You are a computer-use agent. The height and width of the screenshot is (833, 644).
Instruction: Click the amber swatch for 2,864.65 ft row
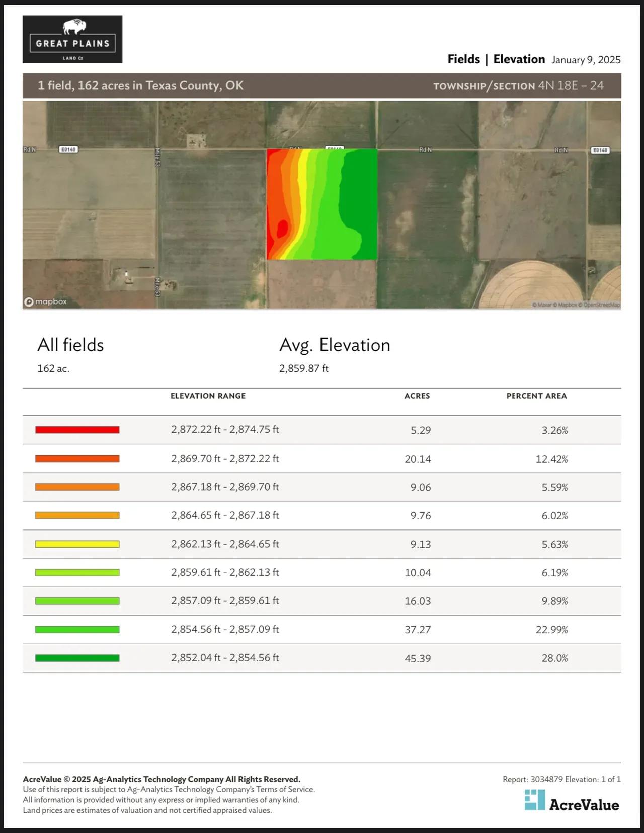pyautogui.click(x=77, y=515)
